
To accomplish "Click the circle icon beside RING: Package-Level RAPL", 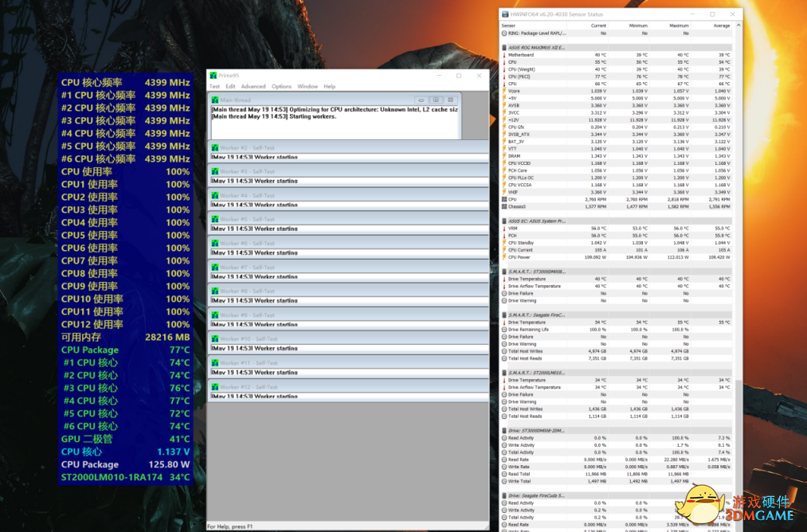I will click(504, 33).
